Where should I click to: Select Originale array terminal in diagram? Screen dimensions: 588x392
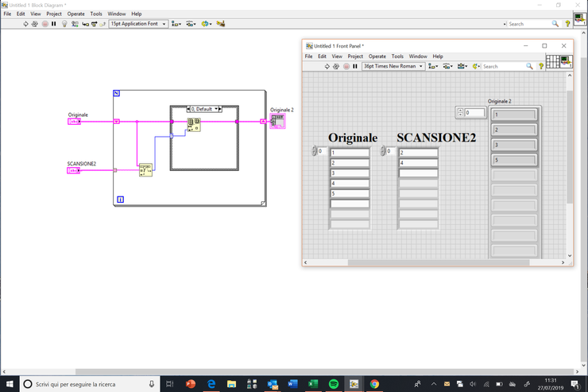[x=74, y=122]
